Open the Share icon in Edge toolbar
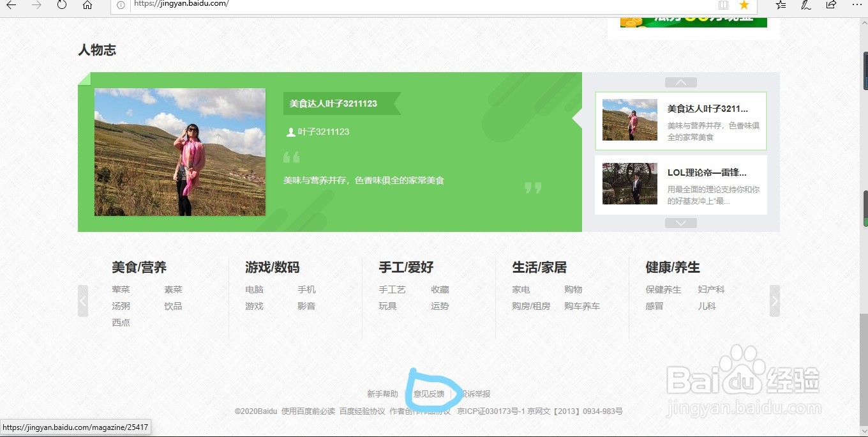This screenshot has width=868, height=437. [830, 5]
